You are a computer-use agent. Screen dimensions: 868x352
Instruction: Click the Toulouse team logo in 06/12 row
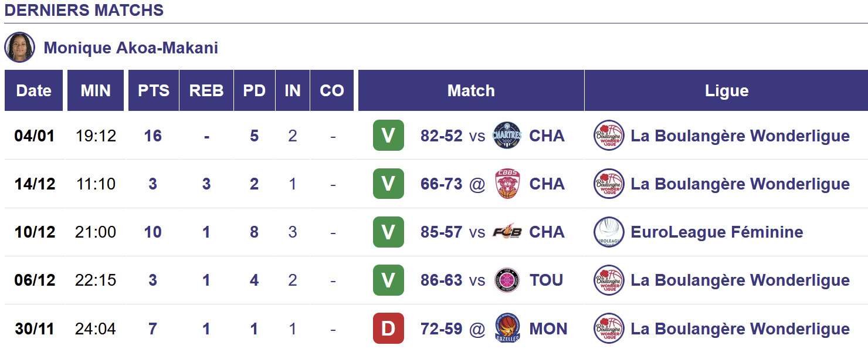point(507,280)
